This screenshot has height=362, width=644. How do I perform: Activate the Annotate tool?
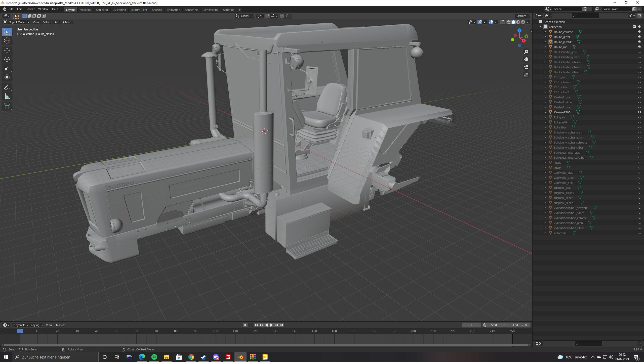[x=7, y=87]
